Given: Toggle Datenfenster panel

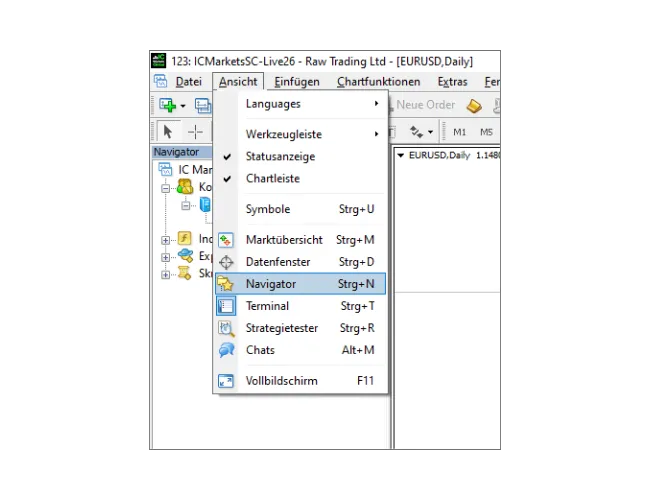Looking at the screenshot, I should (301, 262).
